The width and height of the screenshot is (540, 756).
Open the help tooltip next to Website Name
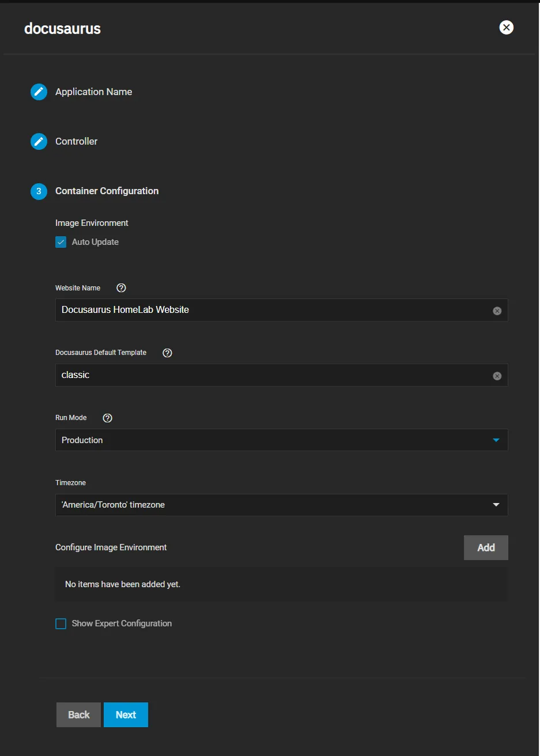(x=120, y=288)
